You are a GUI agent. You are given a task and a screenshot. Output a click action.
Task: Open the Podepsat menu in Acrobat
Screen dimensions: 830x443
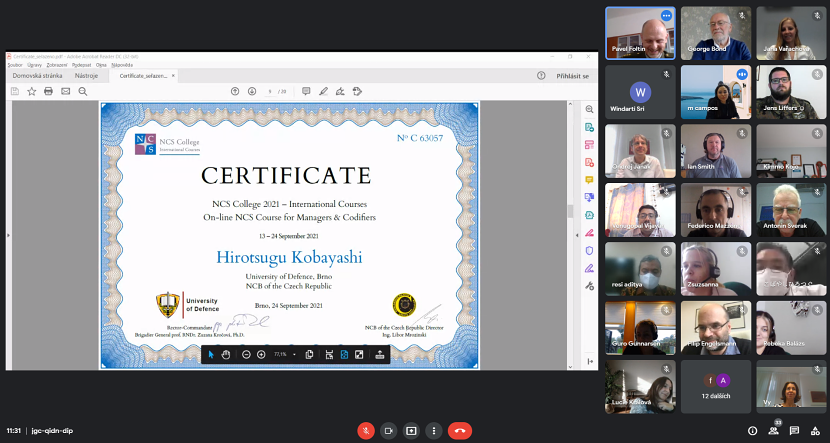82,65
